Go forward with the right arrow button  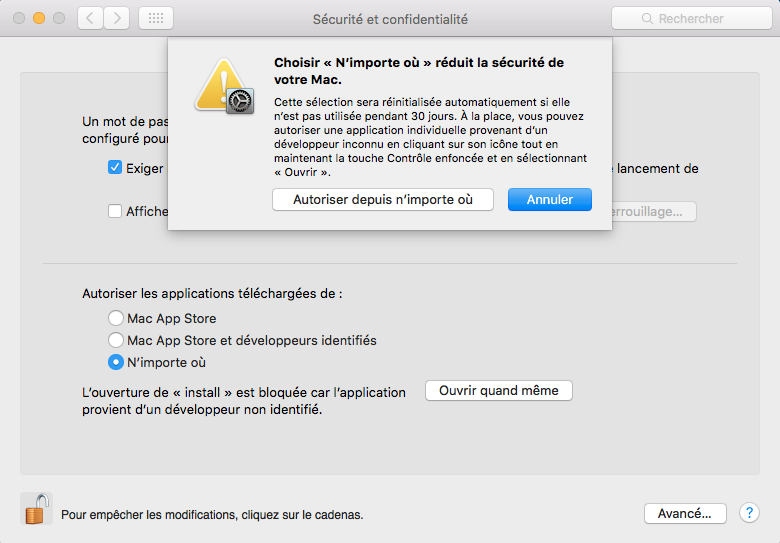[117, 18]
